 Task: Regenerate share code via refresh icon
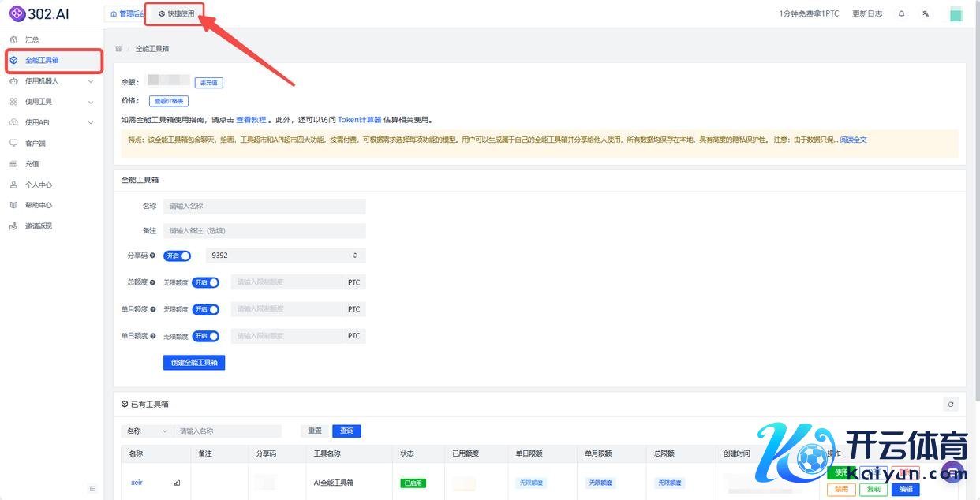tap(355, 256)
